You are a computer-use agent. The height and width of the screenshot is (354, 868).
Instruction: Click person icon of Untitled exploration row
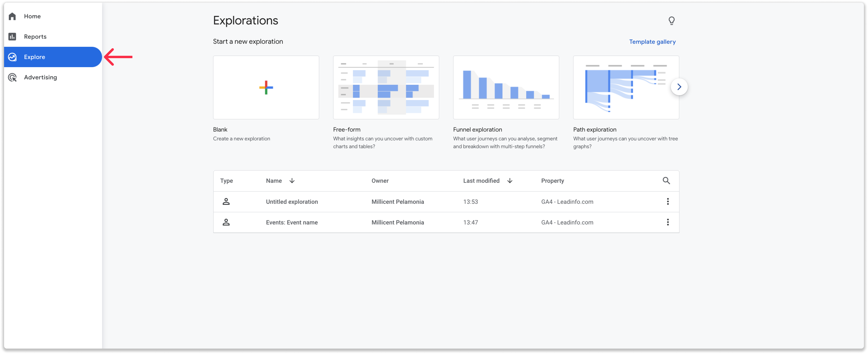[x=226, y=201]
